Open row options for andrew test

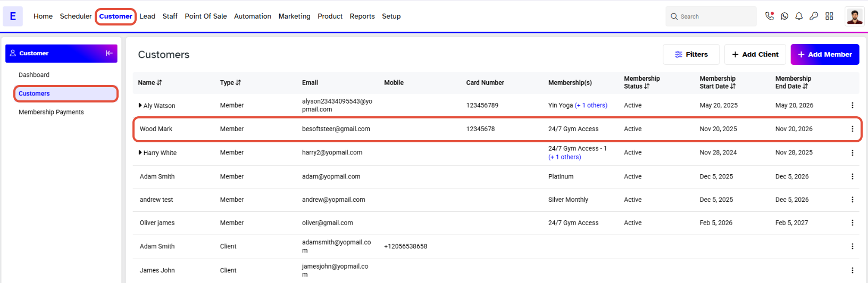[852, 200]
